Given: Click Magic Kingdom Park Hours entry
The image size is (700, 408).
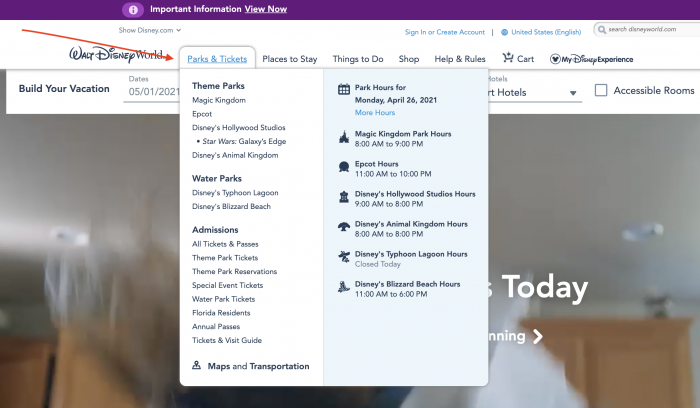Looking at the screenshot, I should [x=403, y=138].
